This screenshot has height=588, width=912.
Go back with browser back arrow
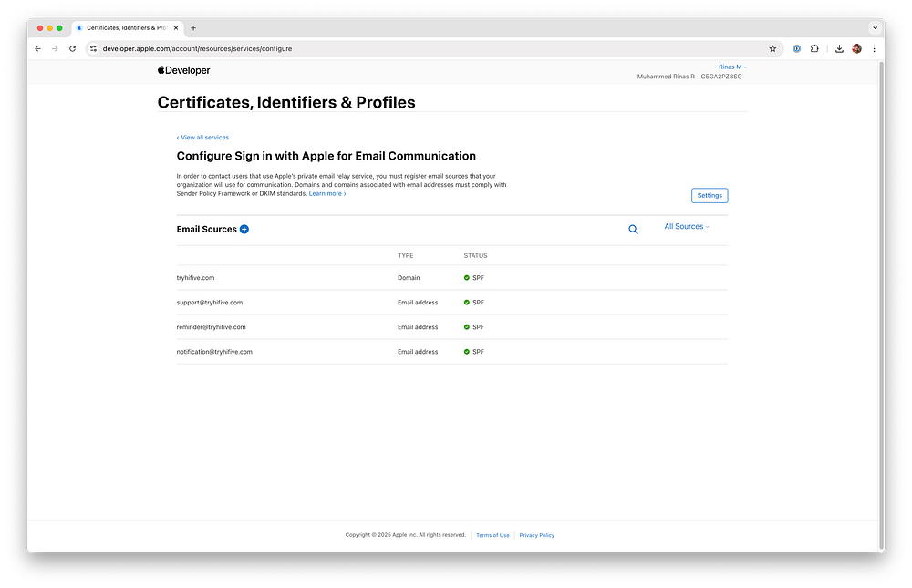37,49
